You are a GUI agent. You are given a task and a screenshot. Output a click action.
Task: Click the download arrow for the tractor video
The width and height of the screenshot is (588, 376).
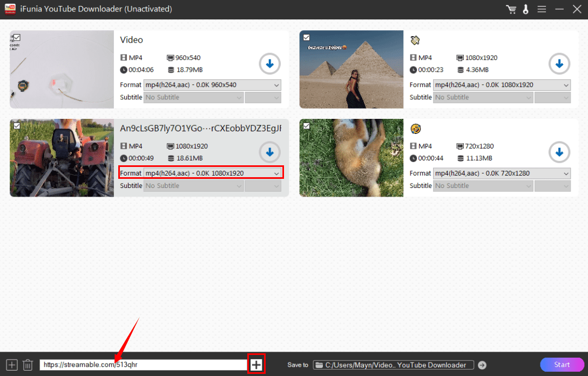pos(270,152)
